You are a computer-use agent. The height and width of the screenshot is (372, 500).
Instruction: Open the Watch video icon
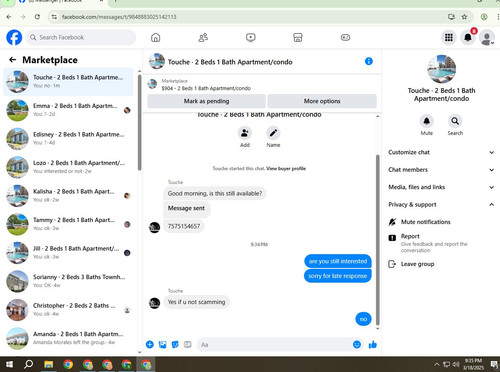pos(251,37)
